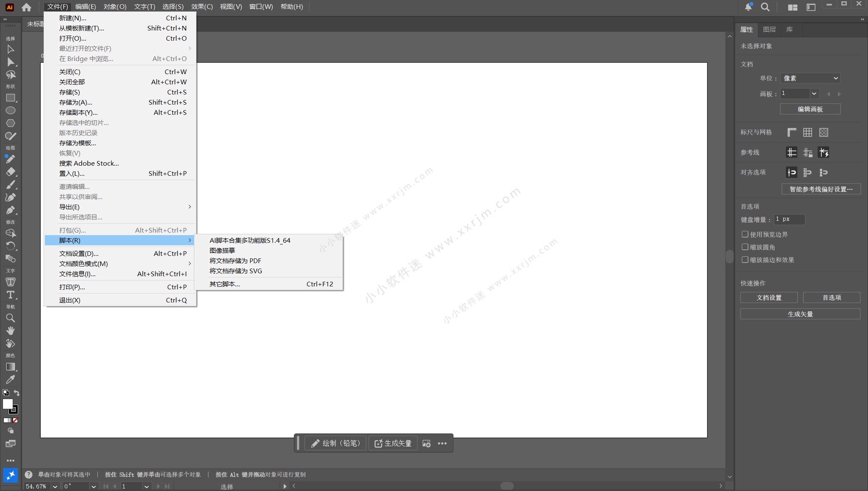
Task: Click the show rulers icon
Action: click(x=791, y=132)
